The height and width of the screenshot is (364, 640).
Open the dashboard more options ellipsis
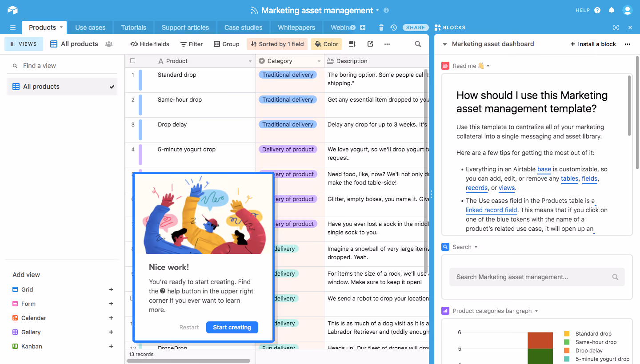point(628,44)
